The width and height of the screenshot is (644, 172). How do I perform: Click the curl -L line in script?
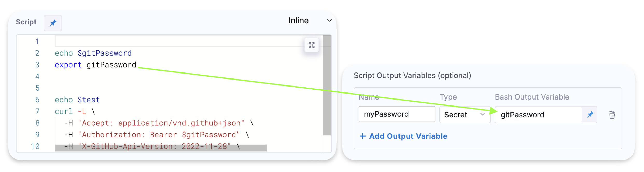[75, 111]
